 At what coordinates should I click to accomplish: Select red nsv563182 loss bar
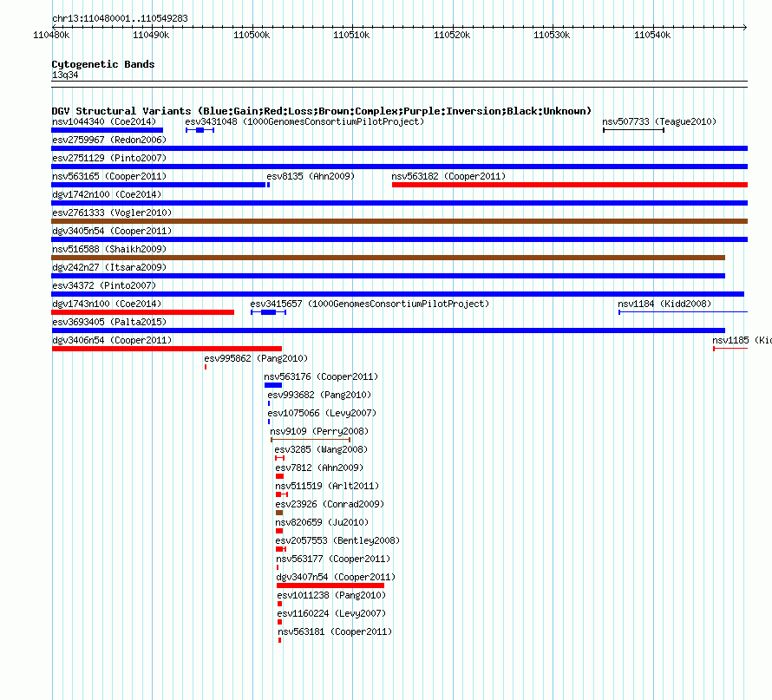[x=570, y=185]
